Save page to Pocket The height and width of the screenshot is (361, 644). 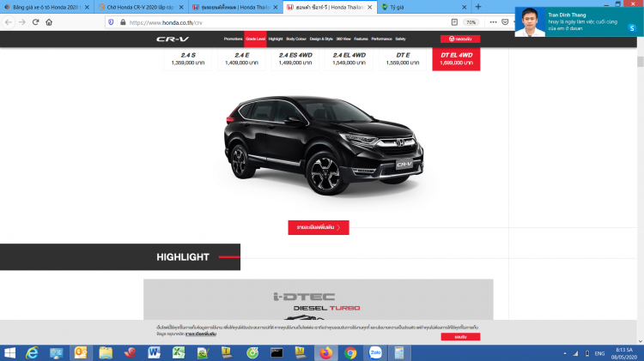(505, 22)
